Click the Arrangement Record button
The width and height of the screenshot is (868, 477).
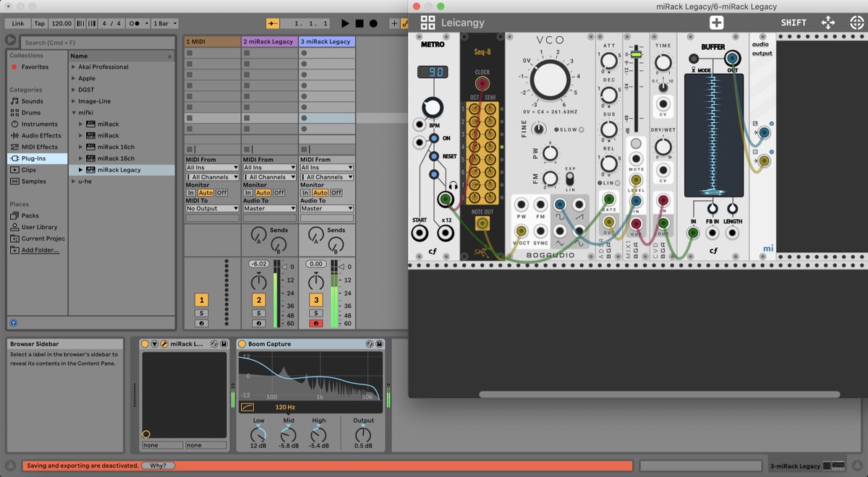(x=375, y=23)
